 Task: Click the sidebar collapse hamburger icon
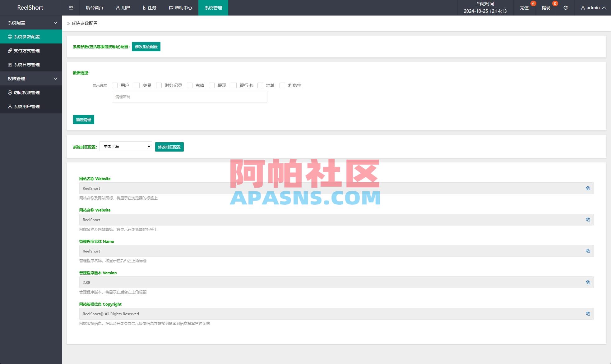click(71, 7)
